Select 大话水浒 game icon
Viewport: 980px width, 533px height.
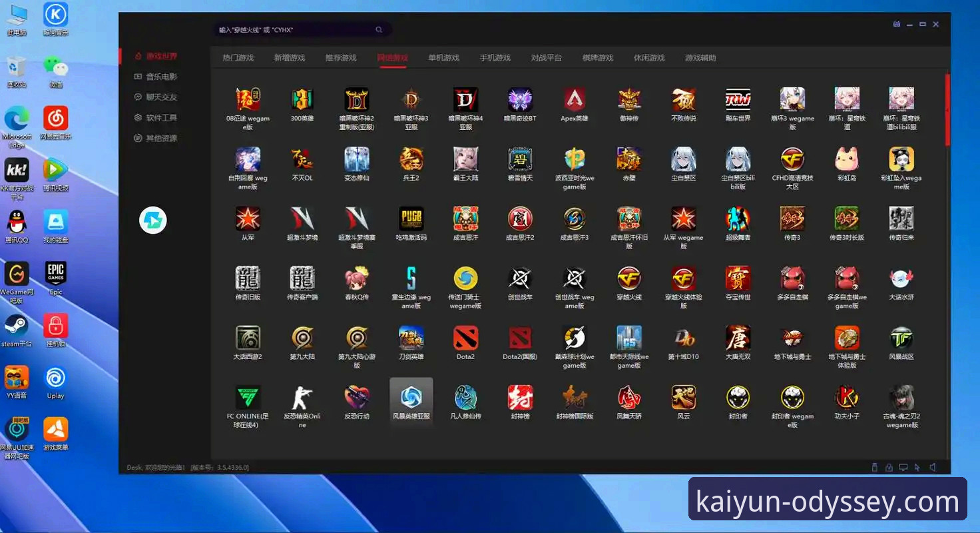click(901, 278)
